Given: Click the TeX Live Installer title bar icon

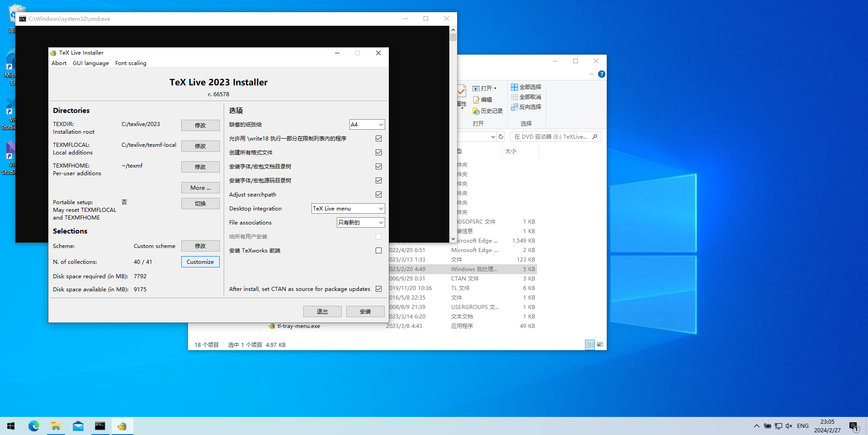Looking at the screenshot, I should coord(53,53).
